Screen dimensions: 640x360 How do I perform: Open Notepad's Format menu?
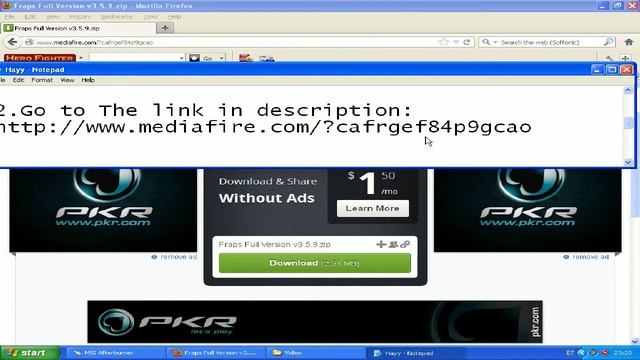pyautogui.click(x=42, y=80)
